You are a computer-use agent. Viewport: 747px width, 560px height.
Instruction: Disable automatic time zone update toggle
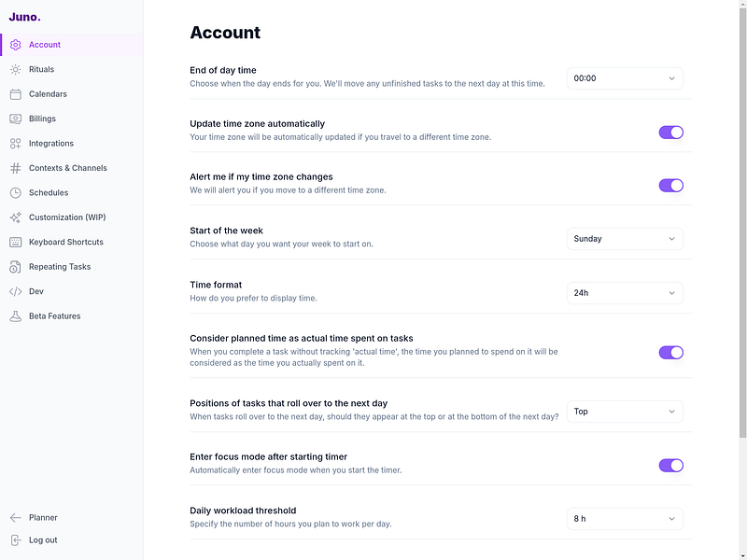click(x=670, y=133)
